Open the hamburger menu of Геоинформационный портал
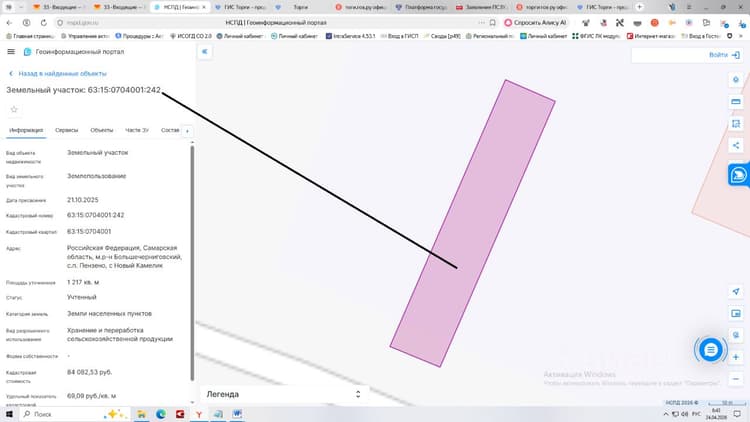Image resolution: width=750 pixels, height=422 pixels. click(11, 52)
